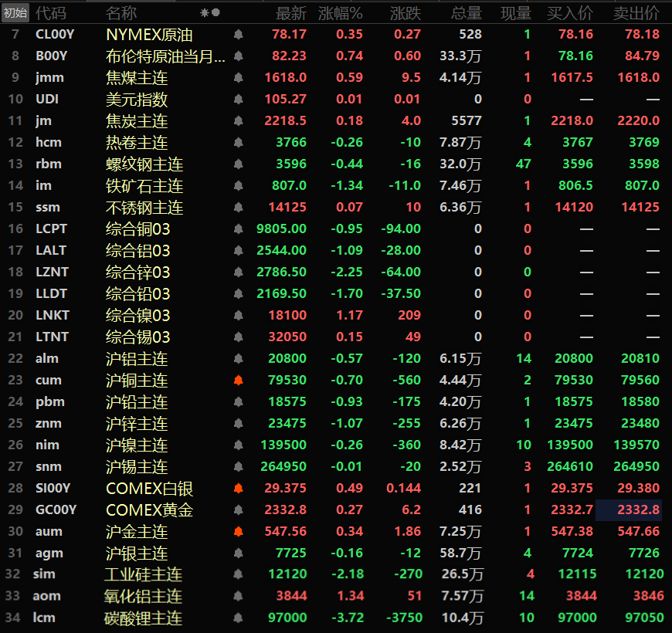The image size is (672, 633).
Task: Select the highlighted 2332.8 sell price cell
Action: pyautogui.click(x=637, y=510)
